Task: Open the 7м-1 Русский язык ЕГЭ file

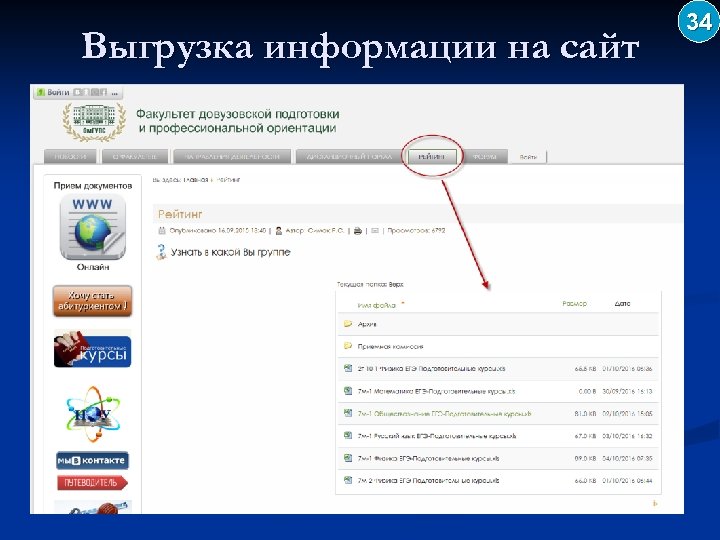Action: pyautogui.click(x=437, y=436)
